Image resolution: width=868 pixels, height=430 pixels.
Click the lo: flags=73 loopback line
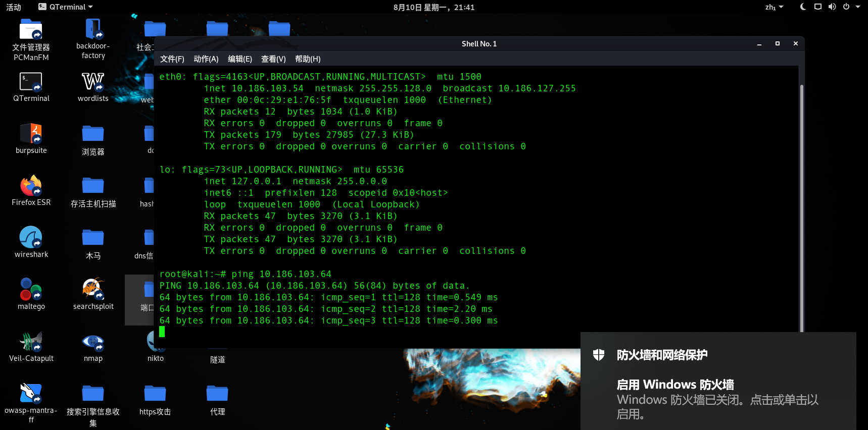click(x=281, y=170)
